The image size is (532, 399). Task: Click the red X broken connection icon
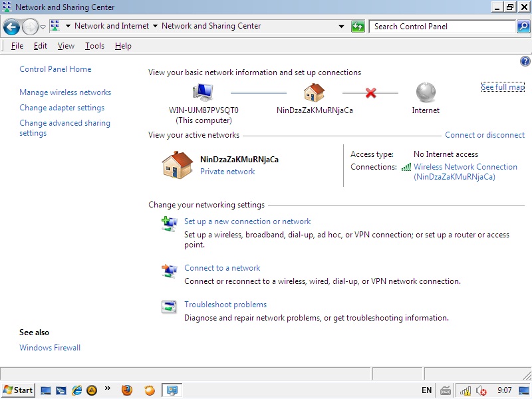pos(371,92)
